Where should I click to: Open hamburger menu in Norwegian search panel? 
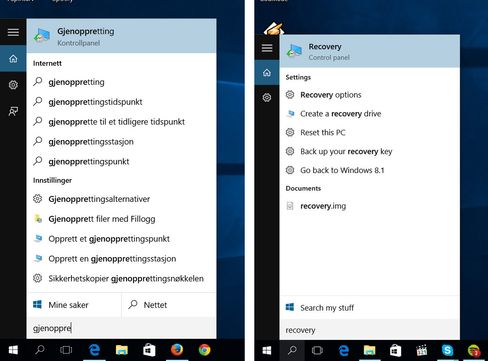pyautogui.click(x=13, y=32)
